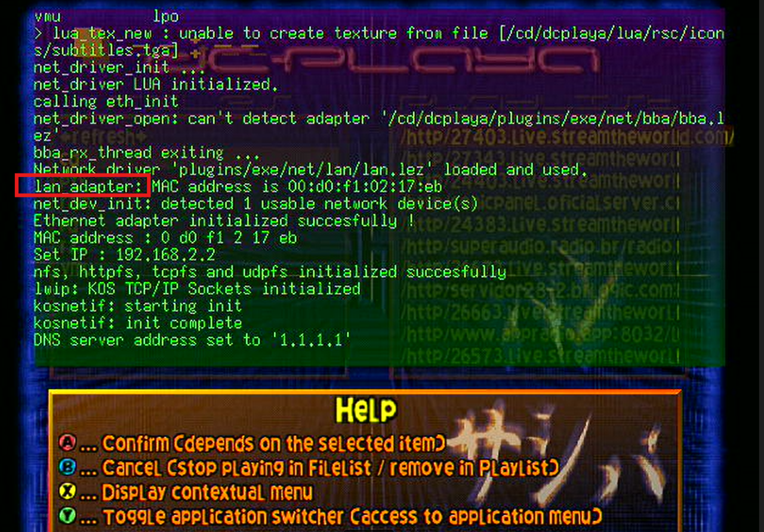Select the /http/servidor28 stream entry
Image resolution: width=764 pixels, height=532 pixels.
click(x=540, y=290)
